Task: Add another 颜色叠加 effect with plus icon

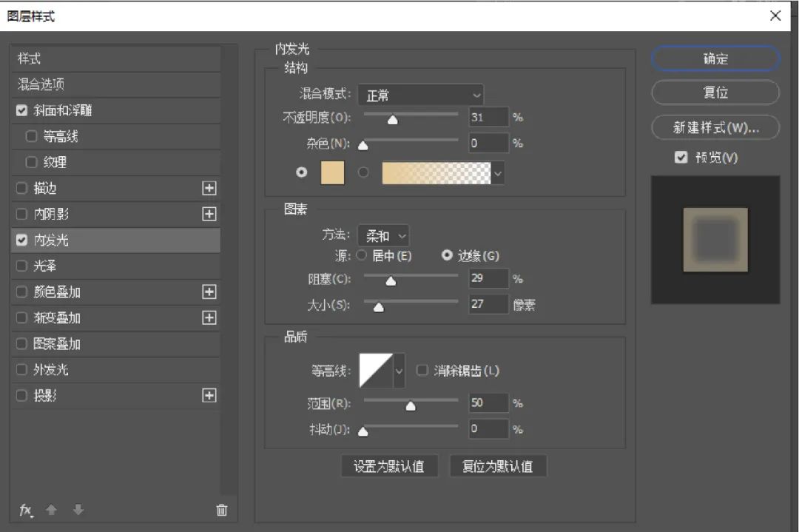Action: [x=209, y=292]
